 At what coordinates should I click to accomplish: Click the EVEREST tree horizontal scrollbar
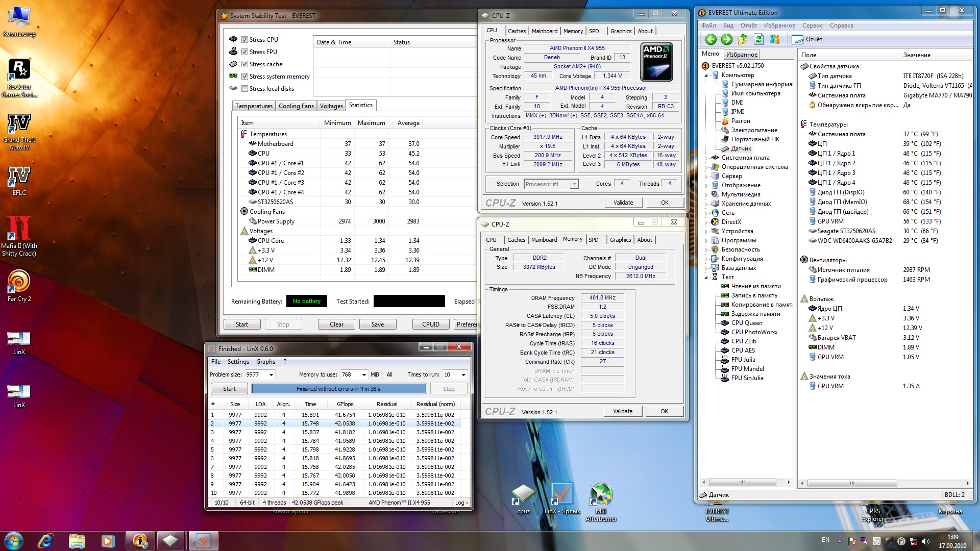(x=743, y=482)
